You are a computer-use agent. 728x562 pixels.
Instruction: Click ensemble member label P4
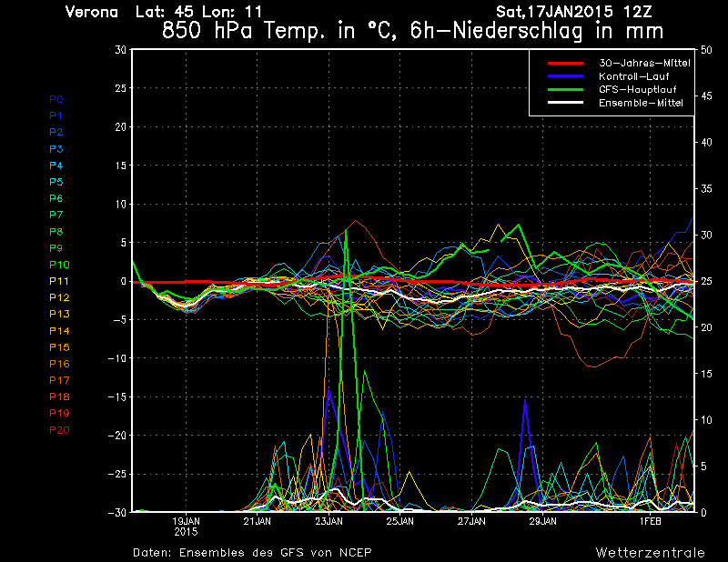pyautogui.click(x=56, y=166)
